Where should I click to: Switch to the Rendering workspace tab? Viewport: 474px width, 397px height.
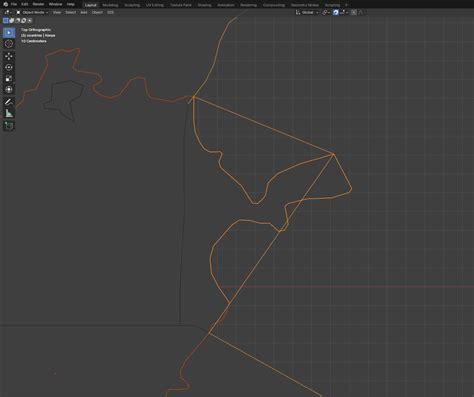coord(248,5)
